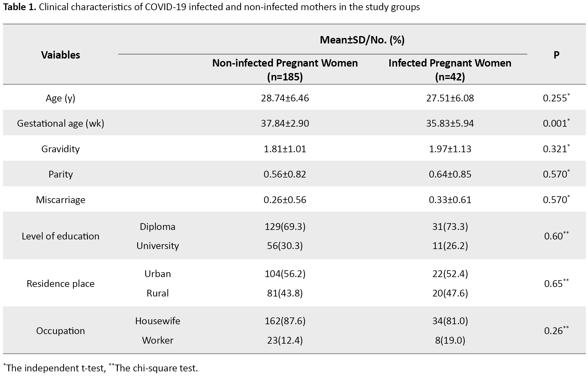Screen dimensions: 588x376
Task: Click the 0.001 gestational age P value
Action: tap(556, 123)
